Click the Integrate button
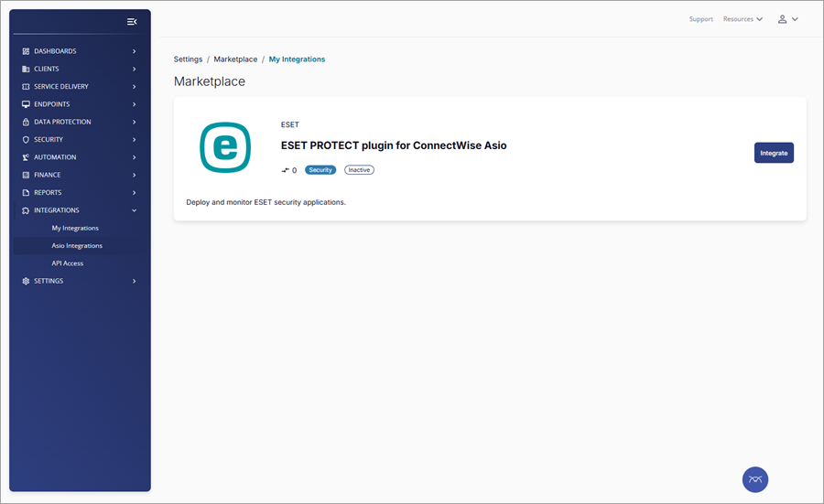Image resolution: width=824 pixels, height=504 pixels. 774,153
